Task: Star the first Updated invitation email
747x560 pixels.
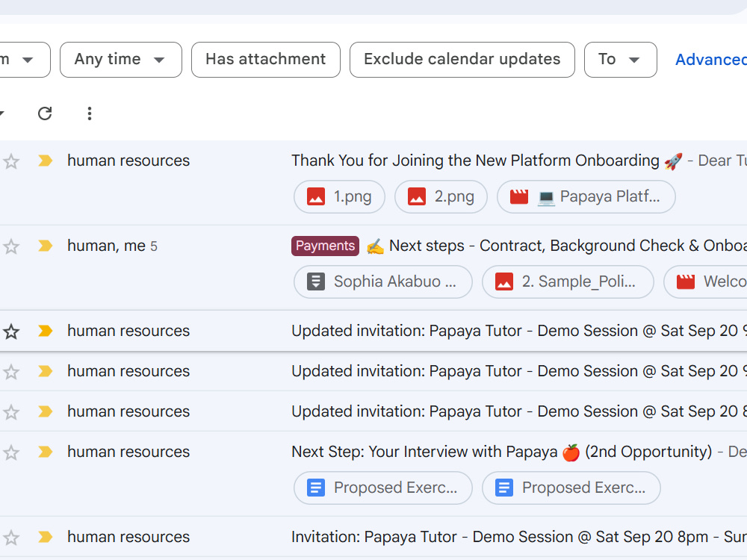Action: click(x=11, y=332)
